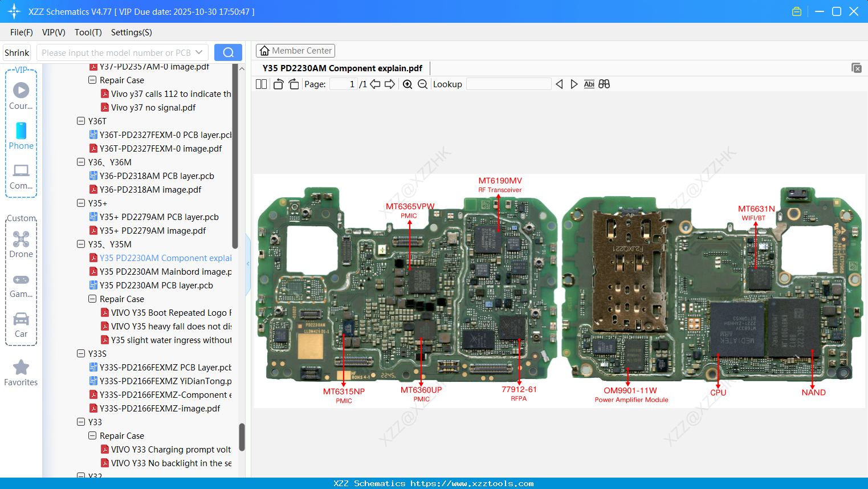The width and height of the screenshot is (868, 489).
Task: Zoom in on the PDF page
Action: 407,84
